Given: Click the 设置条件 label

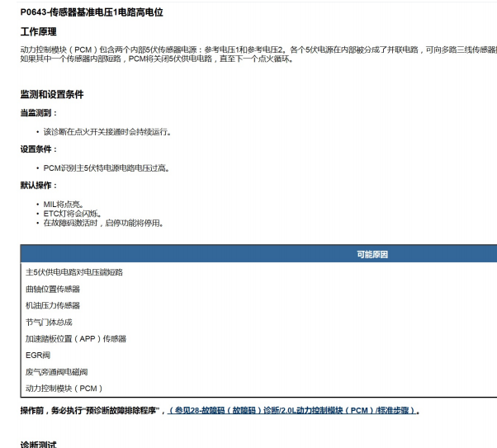Looking at the screenshot, I should 38,149.
